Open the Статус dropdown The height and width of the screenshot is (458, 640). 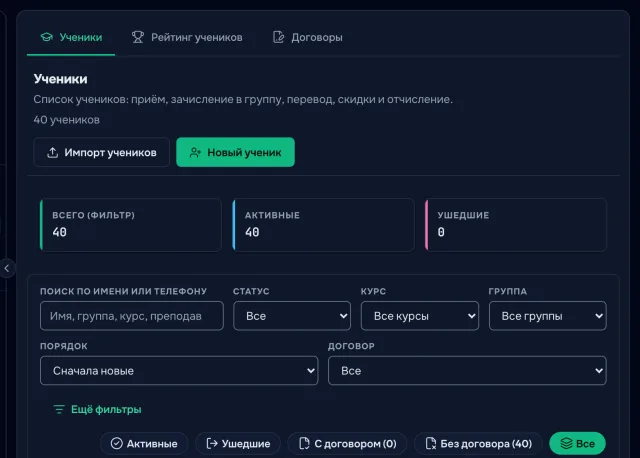coord(292,316)
